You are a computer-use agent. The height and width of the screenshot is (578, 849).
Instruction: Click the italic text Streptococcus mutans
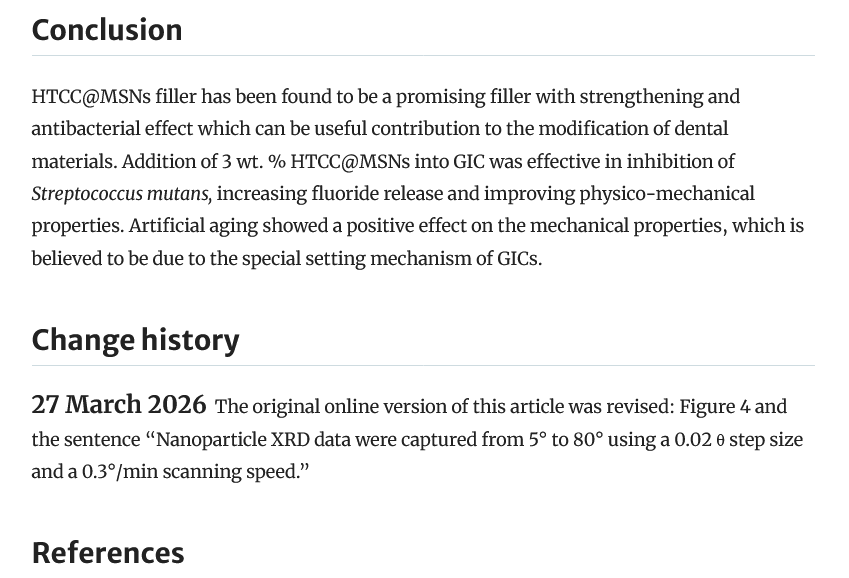point(121,194)
